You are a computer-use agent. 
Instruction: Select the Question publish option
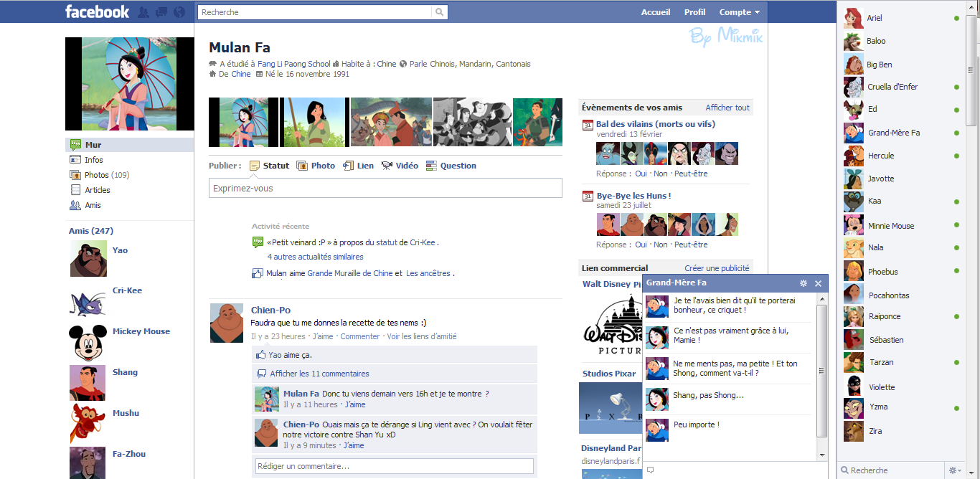451,166
